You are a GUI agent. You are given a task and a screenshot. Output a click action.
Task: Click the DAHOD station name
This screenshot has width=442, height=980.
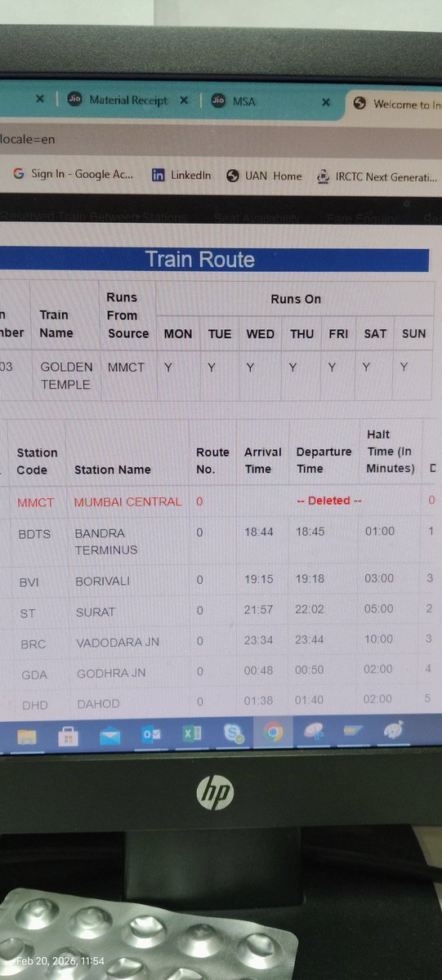point(98,703)
